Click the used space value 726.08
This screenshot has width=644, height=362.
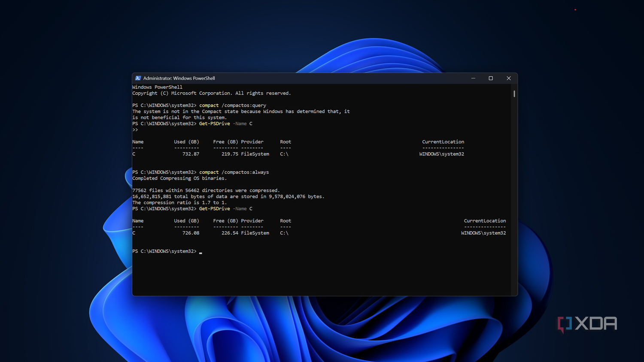tap(191, 233)
